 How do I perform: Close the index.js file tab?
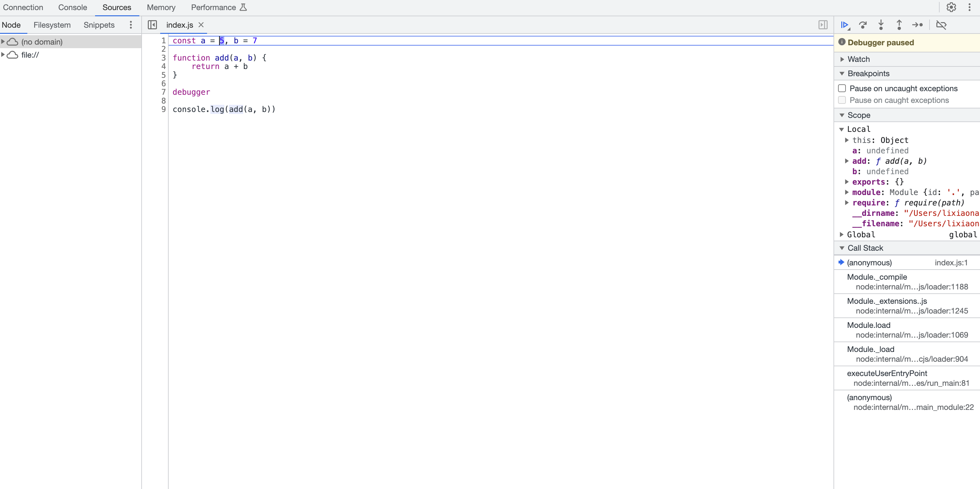[x=201, y=25]
